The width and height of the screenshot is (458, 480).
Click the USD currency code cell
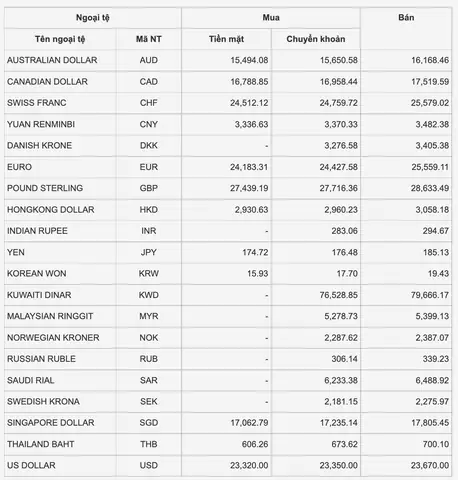pos(149,465)
